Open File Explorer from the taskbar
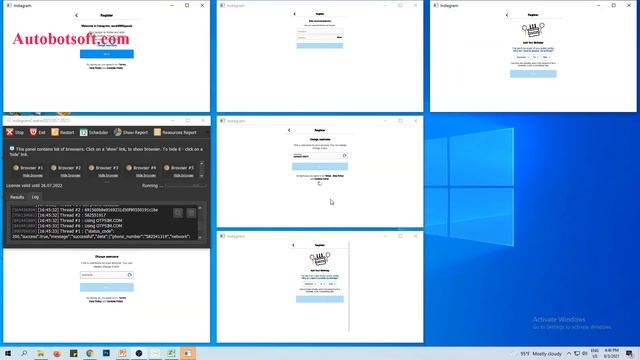Viewport: 640px width, 360px height. [x=40, y=353]
